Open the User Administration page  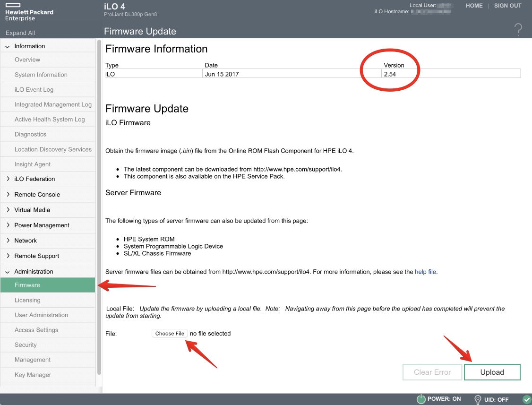tap(41, 315)
